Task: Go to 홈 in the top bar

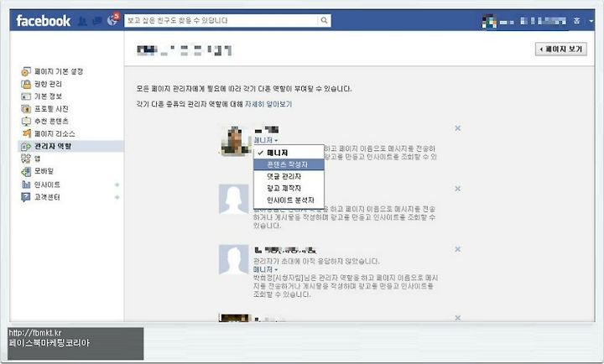Action: click(576, 21)
